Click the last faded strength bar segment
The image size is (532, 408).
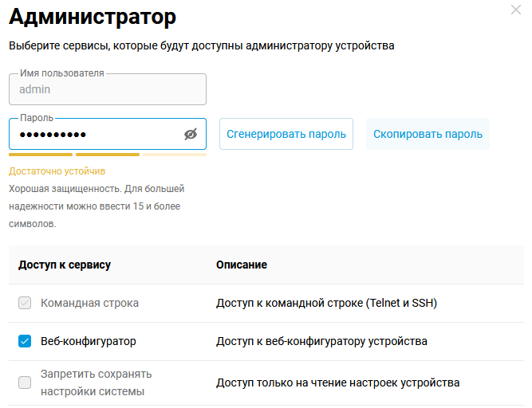(175, 155)
